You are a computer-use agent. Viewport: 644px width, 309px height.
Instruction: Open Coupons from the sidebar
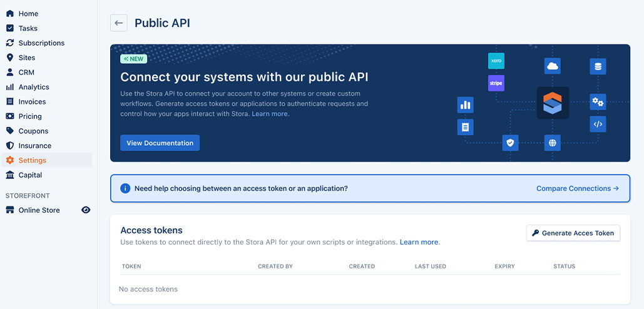(33, 131)
